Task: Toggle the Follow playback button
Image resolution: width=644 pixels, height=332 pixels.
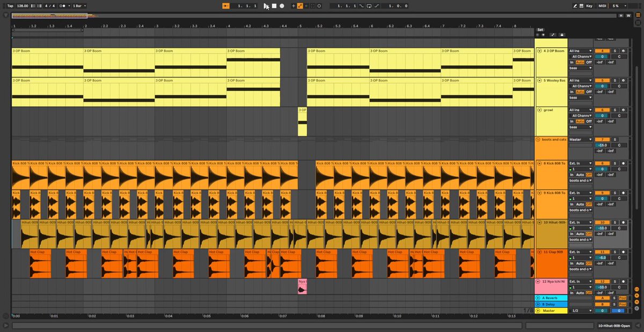Action: (226, 5)
